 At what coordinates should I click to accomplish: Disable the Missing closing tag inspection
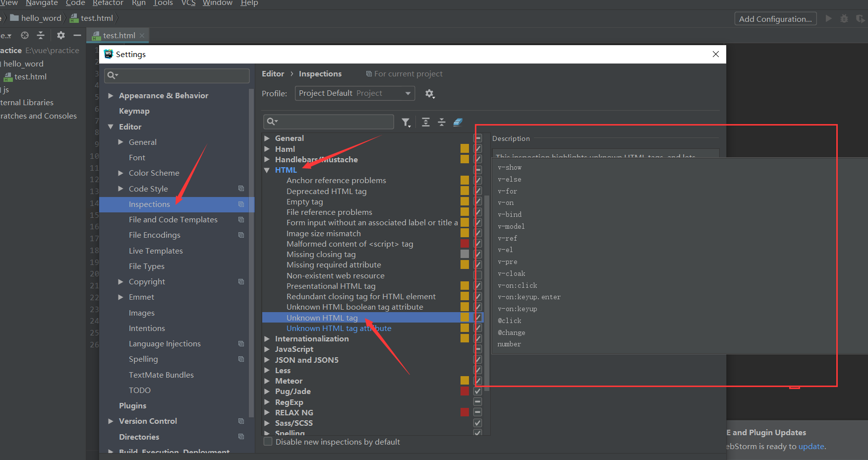[x=477, y=254]
